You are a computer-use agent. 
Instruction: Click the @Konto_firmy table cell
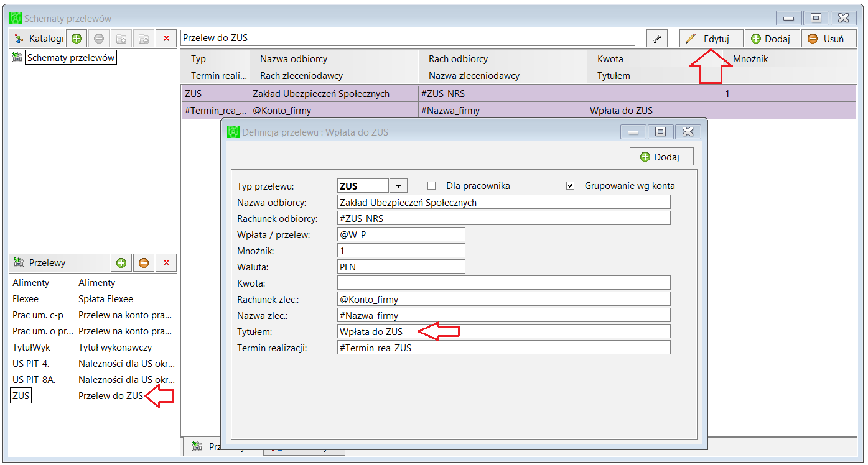[334, 111]
